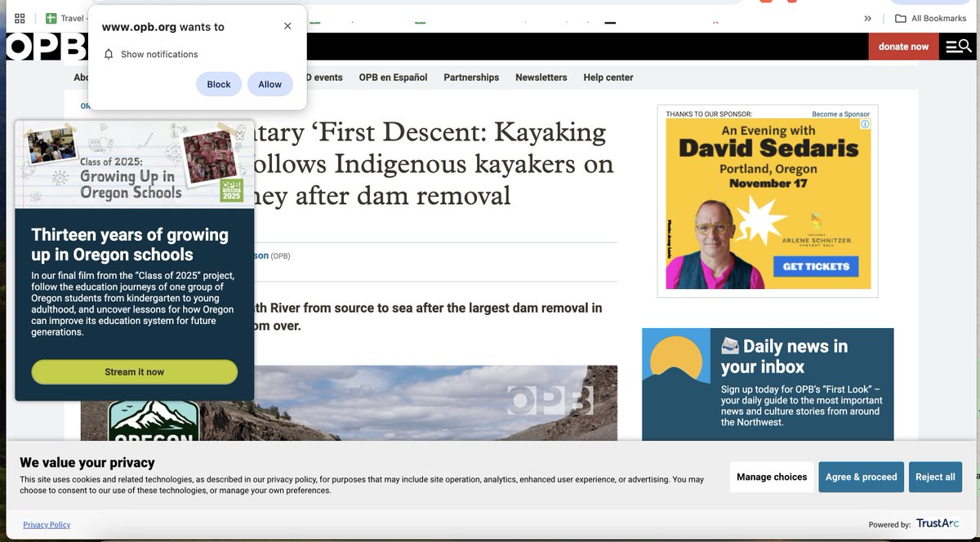
Task: Click the Oregon badge logo on the video
Action: (x=154, y=420)
